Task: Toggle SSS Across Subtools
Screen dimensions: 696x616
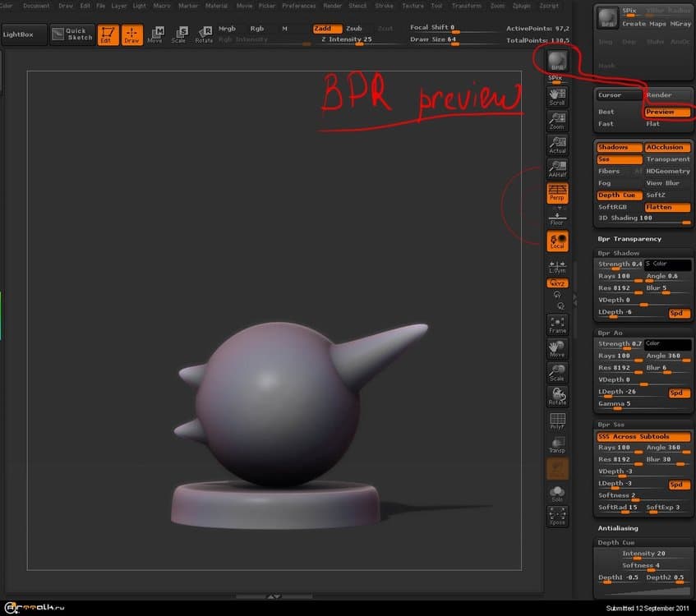Action: pos(643,436)
